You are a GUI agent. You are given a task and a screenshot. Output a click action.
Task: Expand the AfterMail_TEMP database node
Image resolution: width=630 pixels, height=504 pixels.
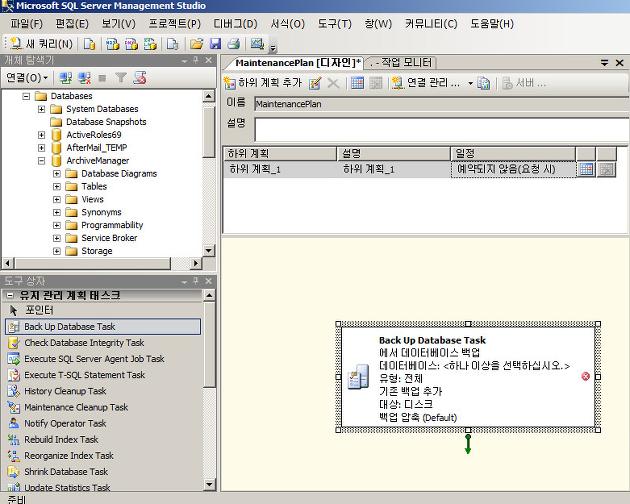[x=41, y=148]
